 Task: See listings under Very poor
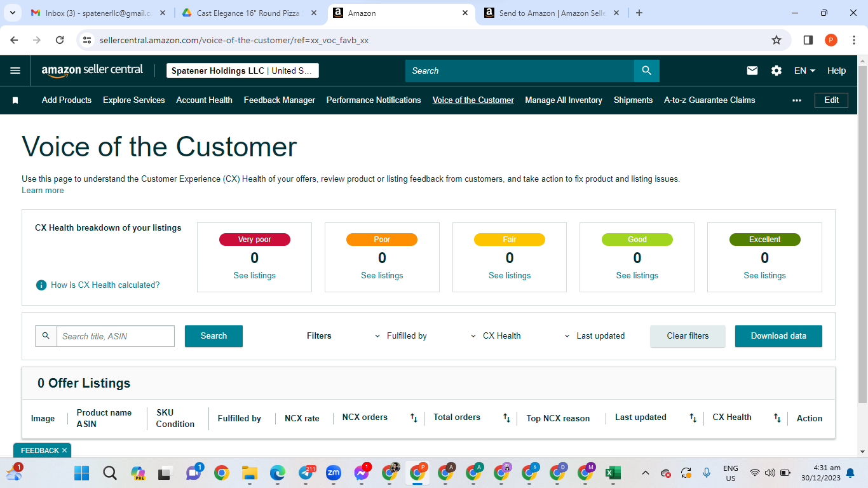(x=254, y=276)
